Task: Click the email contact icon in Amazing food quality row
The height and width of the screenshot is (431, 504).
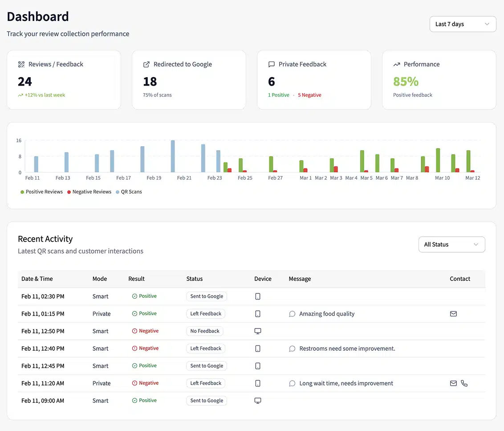Action: [453, 314]
